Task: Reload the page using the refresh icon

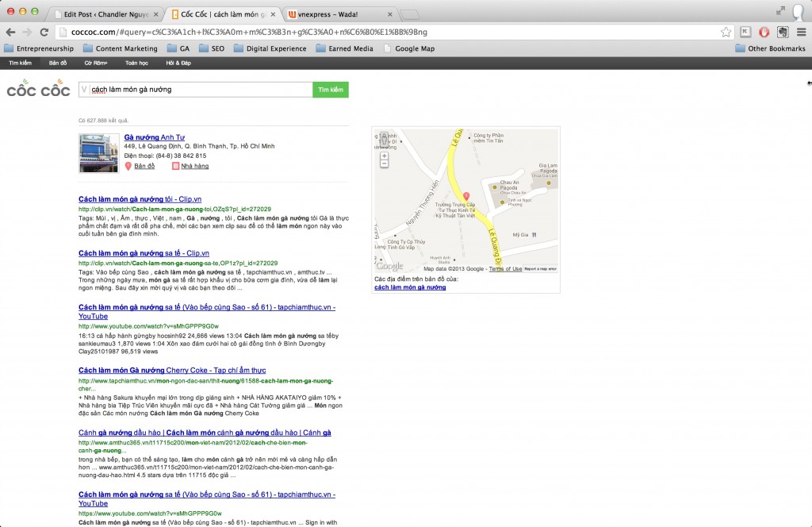Action: pyautogui.click(x=44, y=33)
